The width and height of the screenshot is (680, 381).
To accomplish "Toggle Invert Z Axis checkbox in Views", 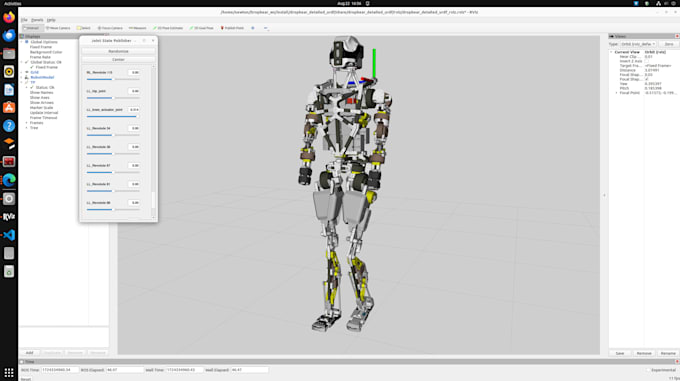I will 647,61.
